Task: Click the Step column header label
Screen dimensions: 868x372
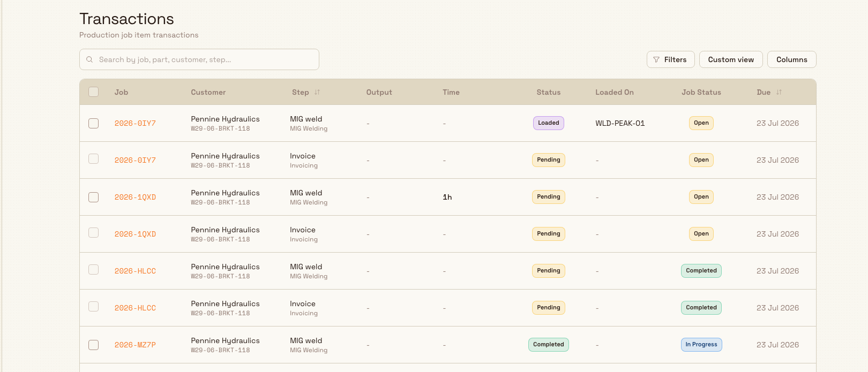Action: pyautogui.click(x=300, y=92)
